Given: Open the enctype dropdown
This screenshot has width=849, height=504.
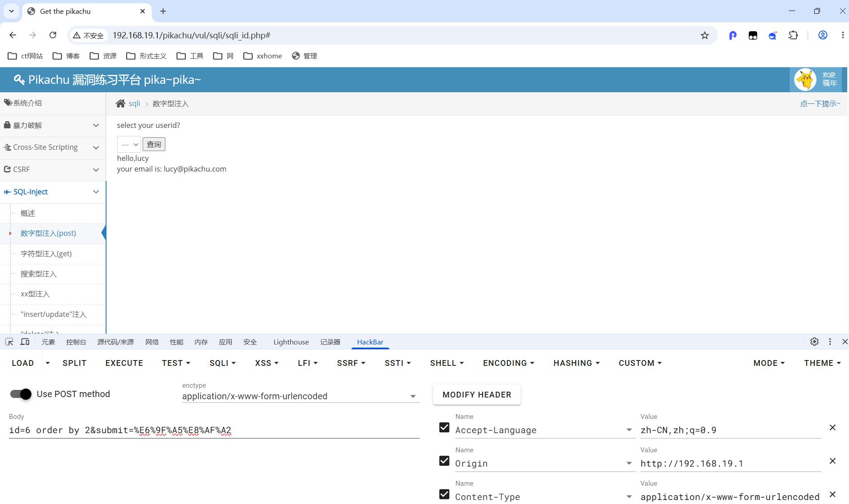Looking at the screenshot, I should [301, 396].
